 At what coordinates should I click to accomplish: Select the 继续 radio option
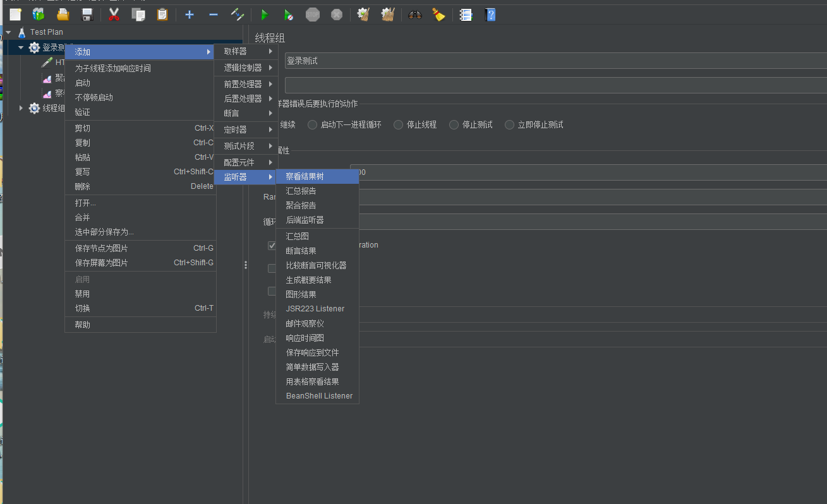287,124
